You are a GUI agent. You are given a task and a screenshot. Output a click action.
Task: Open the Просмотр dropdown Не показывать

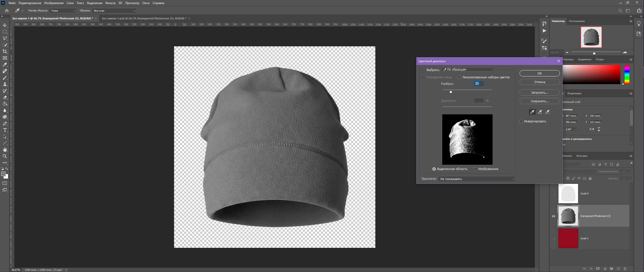click(477, 179)
